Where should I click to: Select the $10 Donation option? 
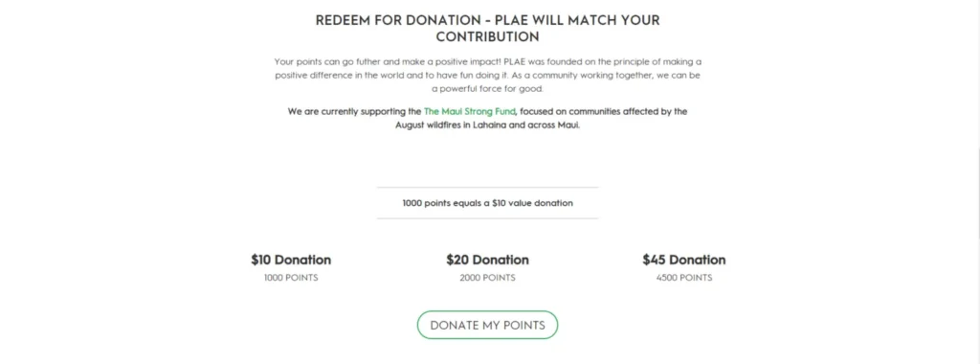click(x=291, y=260)
